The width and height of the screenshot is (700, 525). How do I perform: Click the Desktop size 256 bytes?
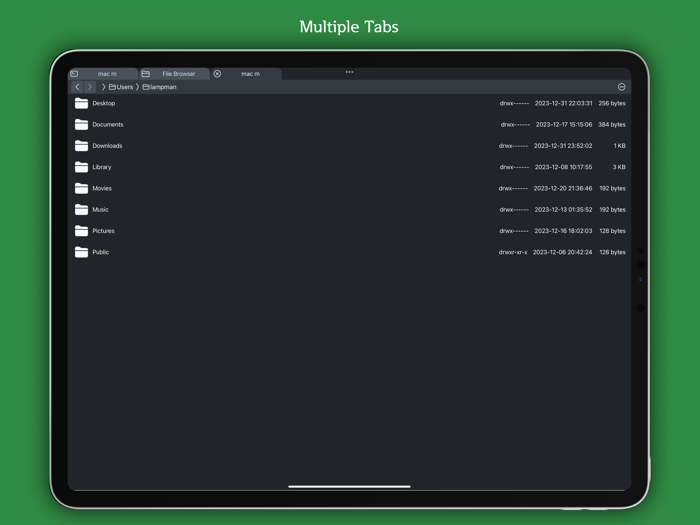[x=612, y=103]
